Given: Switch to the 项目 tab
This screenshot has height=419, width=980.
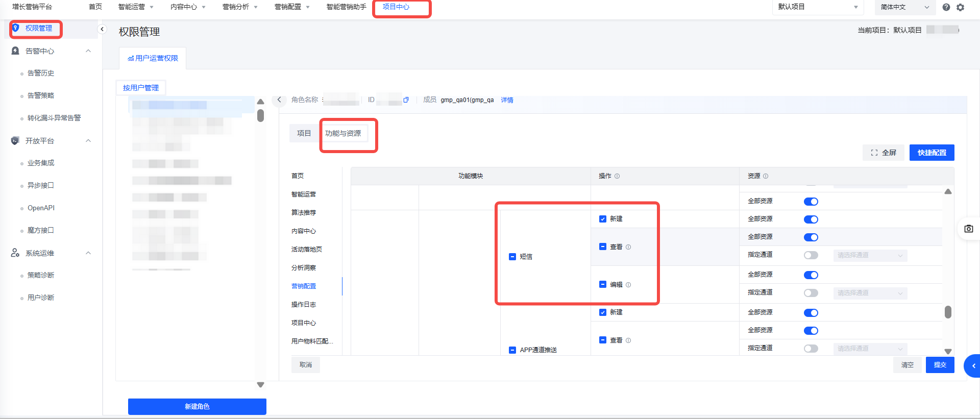Looking at the screenshot, I should click(x=304, y=133).
